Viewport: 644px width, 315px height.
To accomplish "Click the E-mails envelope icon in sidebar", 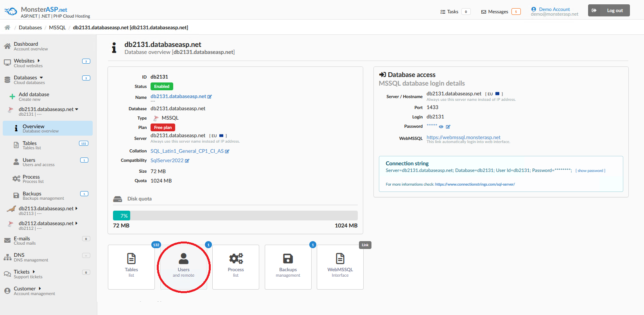I will click(x=7, y=240).
